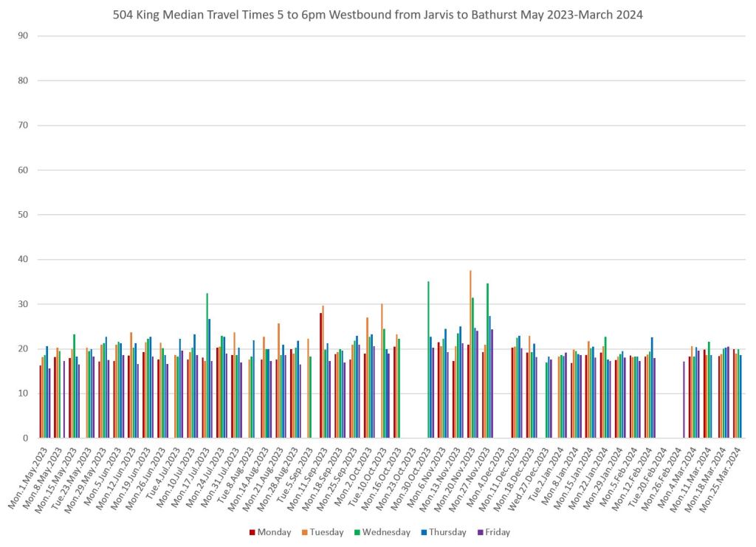The width and height of the screenshot is (756, 547).
Task: Click the Wednesday legend label text
Action: tap(384, 532)
